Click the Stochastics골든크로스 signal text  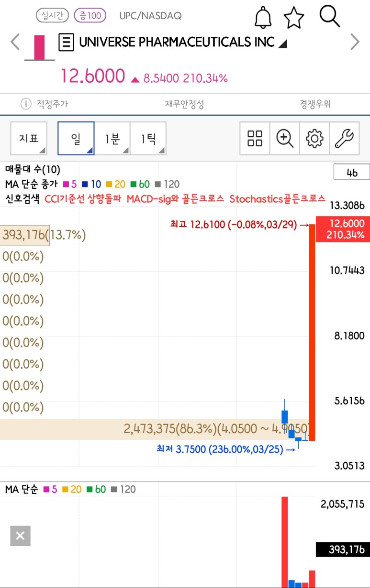pos(277,199)
